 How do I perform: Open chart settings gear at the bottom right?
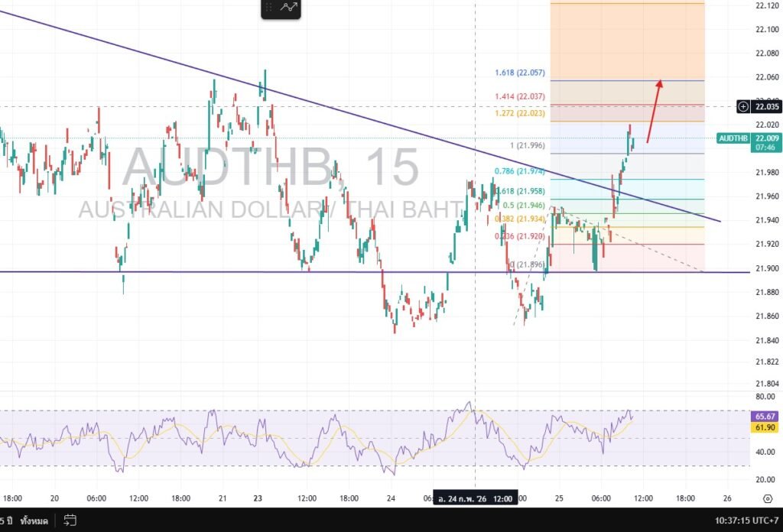tap(766, 498)
